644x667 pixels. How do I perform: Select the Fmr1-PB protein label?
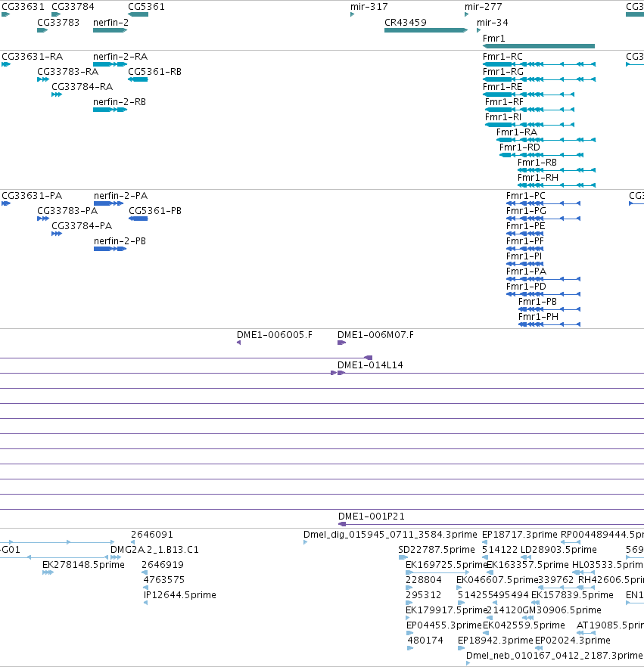point(537,302)
